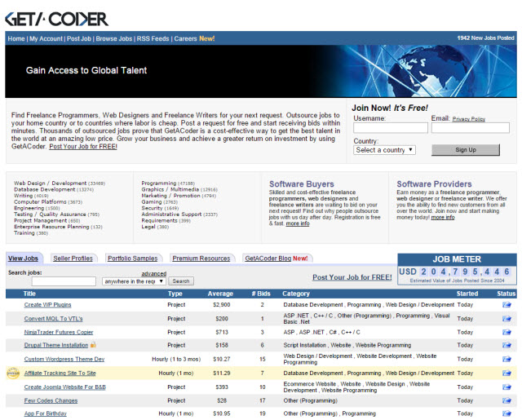Open the 'anywhere in the request' search scope dropdown
This screenshot has width=522, height=420.
click(x=134, y=281)
